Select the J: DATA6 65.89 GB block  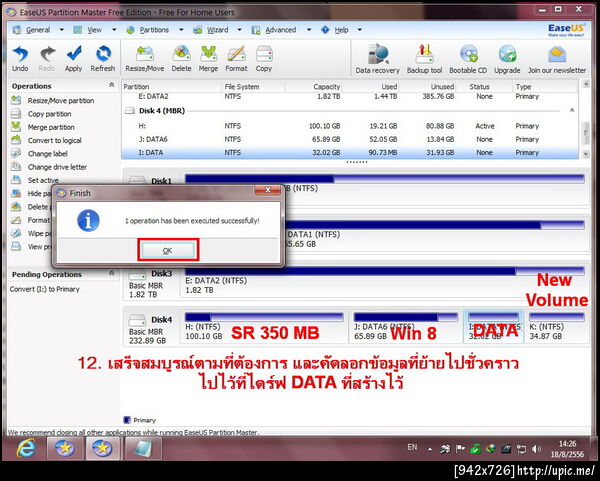(x=406, y=328)
